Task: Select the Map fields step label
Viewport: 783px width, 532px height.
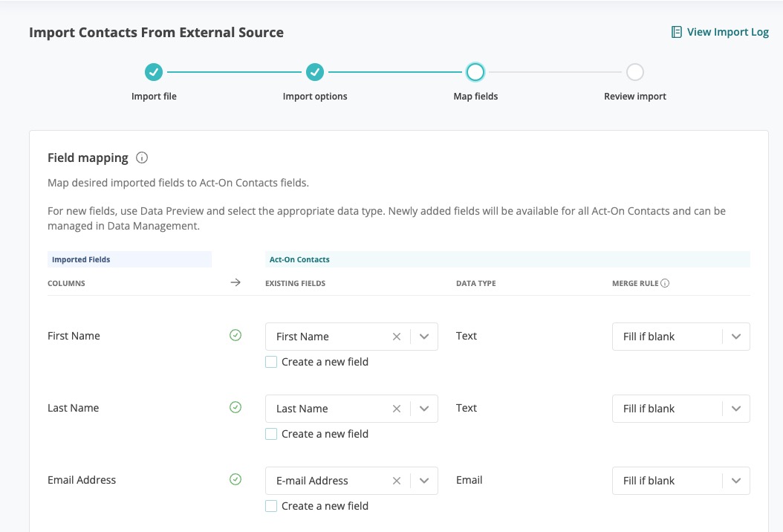Action: 475,97
